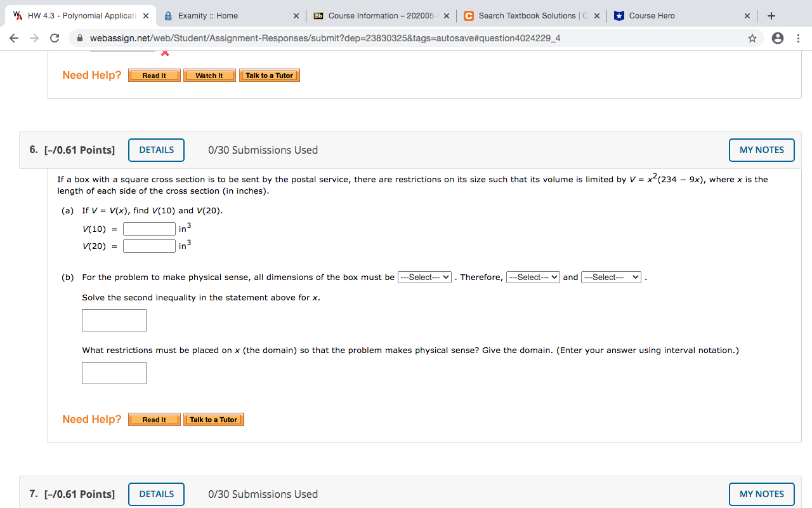Click the '6. [-/0.61 Points]' label
Viewport: 812px width, 508px height.
[72, 150]
